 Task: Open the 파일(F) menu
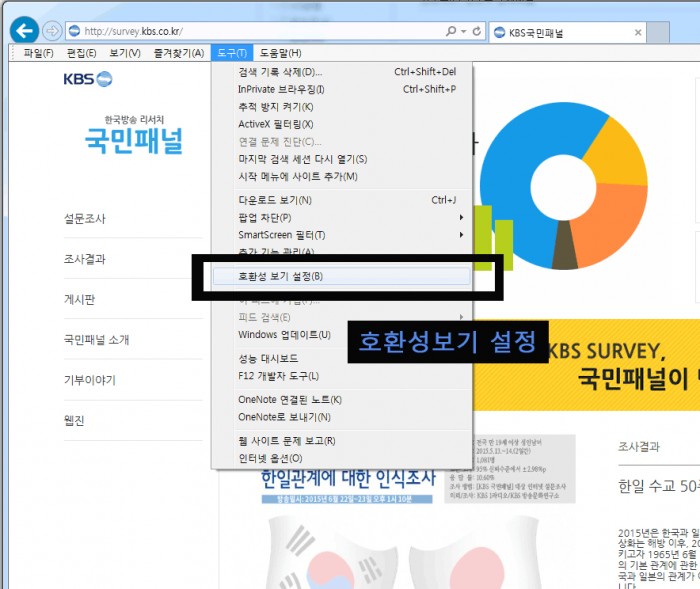coord(38,53)
